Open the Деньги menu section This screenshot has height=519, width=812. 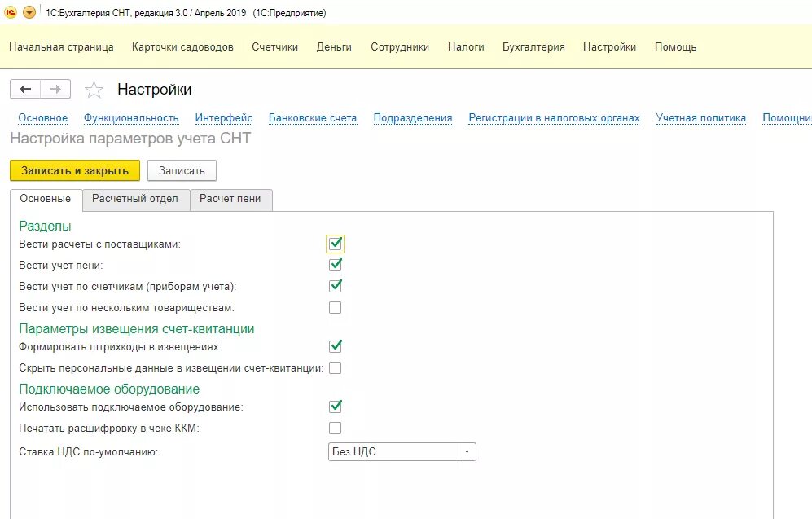(334, 47)
